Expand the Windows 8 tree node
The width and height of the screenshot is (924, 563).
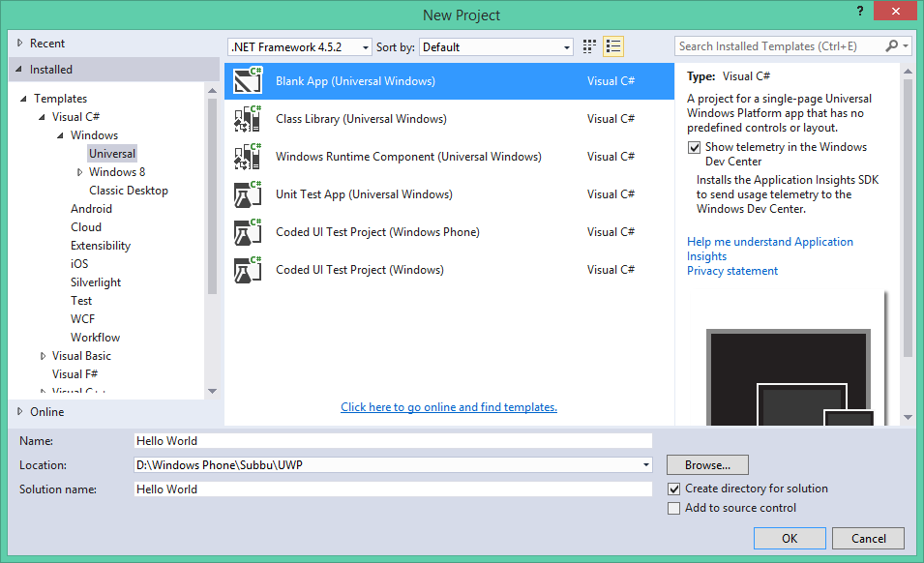coord(80,171)
